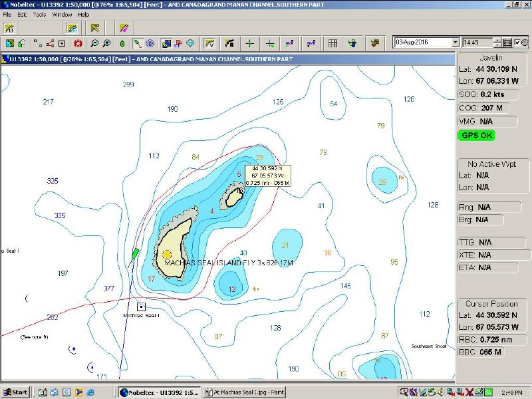
Task: Click the route tool icon
Action: 51,43
